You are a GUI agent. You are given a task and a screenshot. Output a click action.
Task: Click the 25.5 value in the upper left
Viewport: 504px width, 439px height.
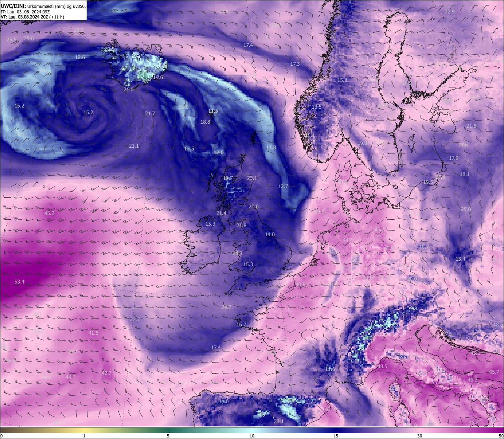11,39
